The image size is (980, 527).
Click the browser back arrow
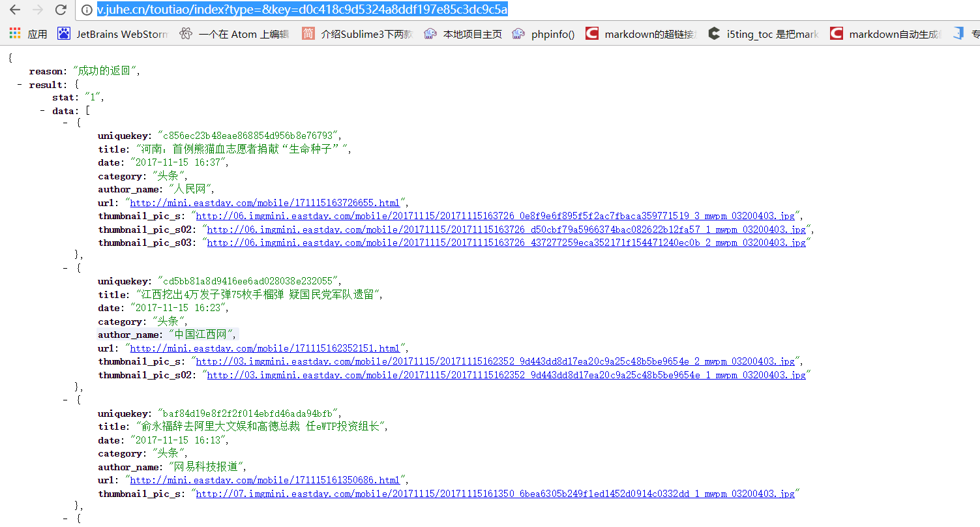(15, 10)
